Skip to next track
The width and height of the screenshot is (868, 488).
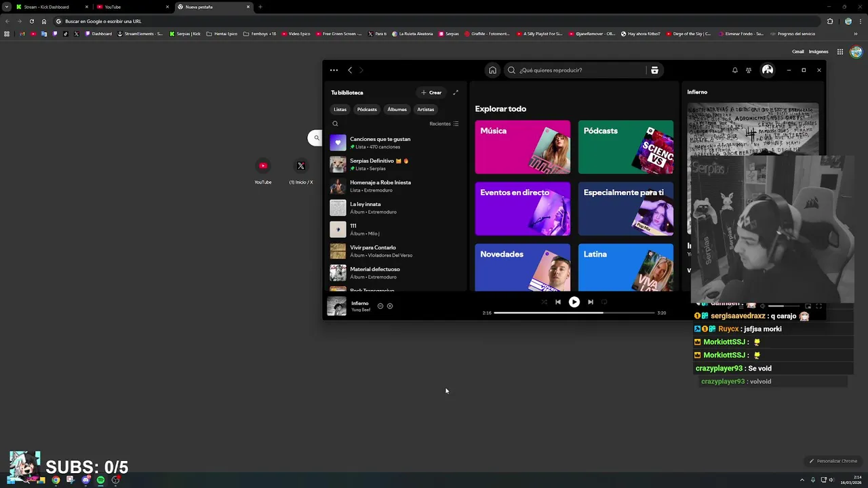591,302
